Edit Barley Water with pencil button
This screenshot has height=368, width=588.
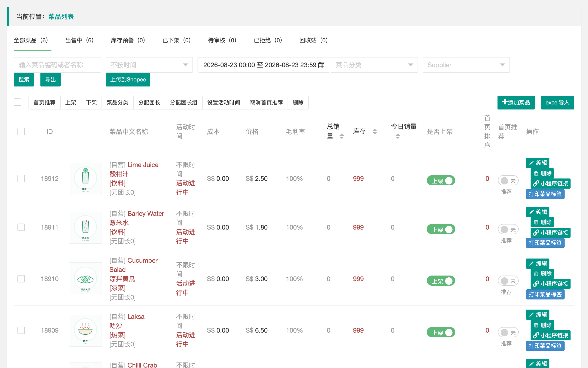(537, 212)
